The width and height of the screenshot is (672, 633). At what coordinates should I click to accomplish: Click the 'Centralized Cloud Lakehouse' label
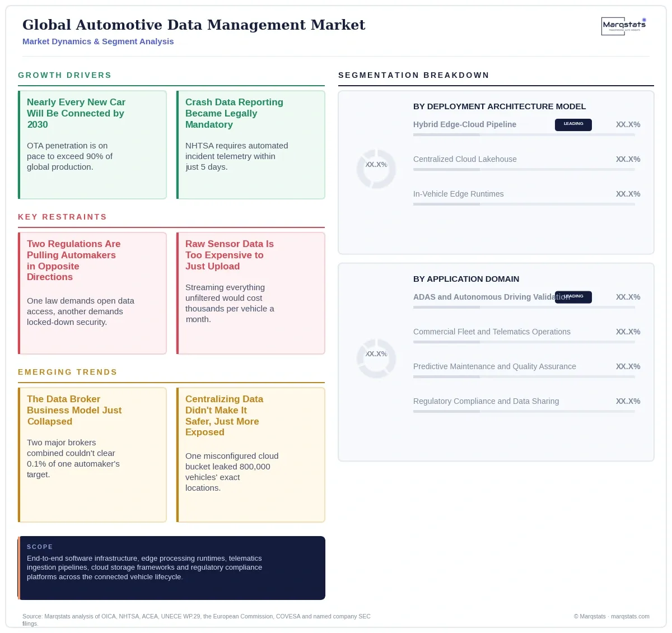click(x=465, y=159)
